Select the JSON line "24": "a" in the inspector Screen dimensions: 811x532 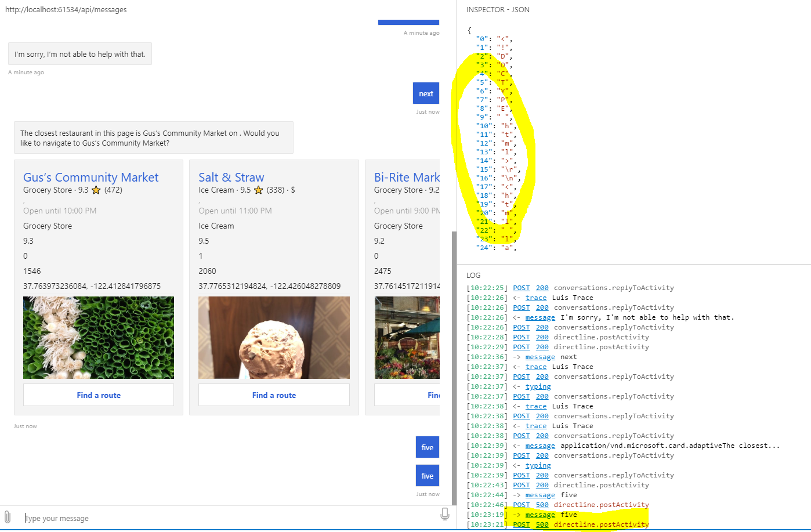[496, 248]
